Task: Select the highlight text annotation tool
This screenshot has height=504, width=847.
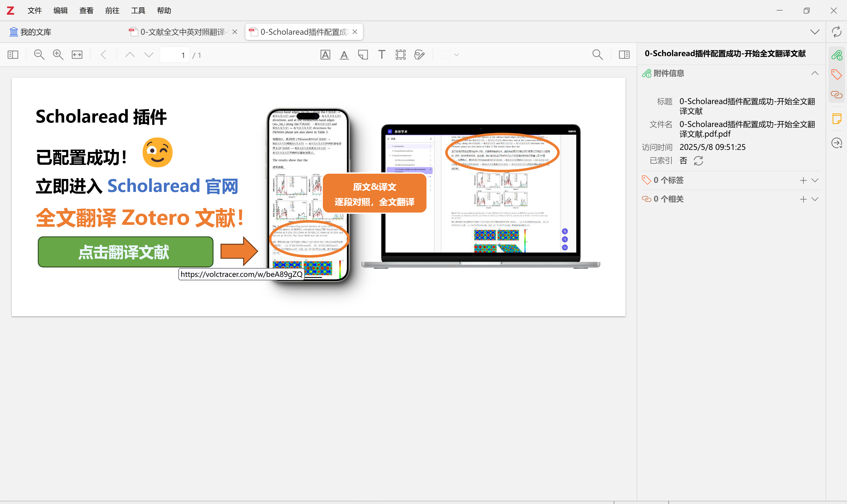Action: coord(325,55)
